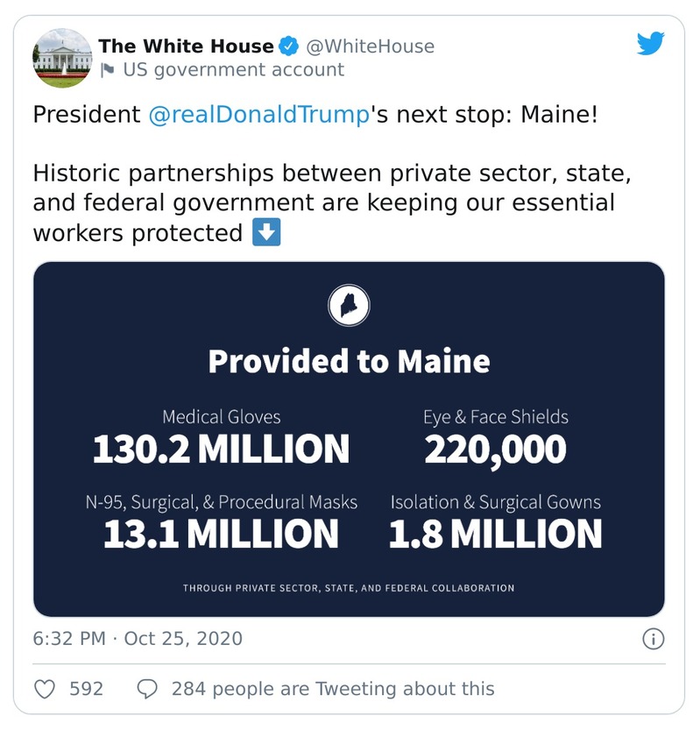Click the Maine state silhouette icon
This screenshot has height=730, width=700.
coord(349,306)
